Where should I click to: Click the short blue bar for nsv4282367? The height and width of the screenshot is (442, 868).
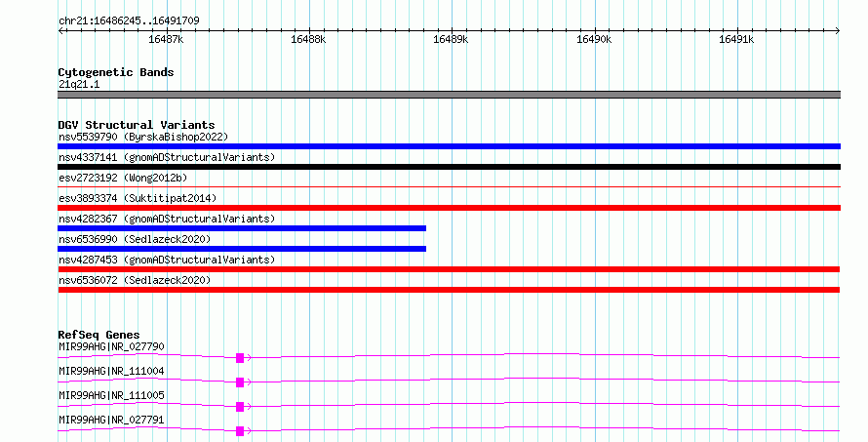click(x=242, y=228)
